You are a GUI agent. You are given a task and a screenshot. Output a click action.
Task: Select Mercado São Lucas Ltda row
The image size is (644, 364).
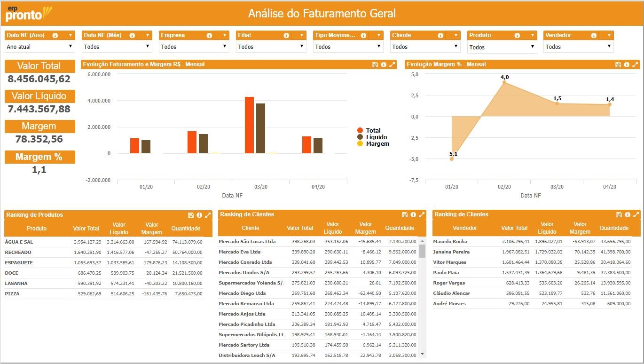tap(247, 242)
